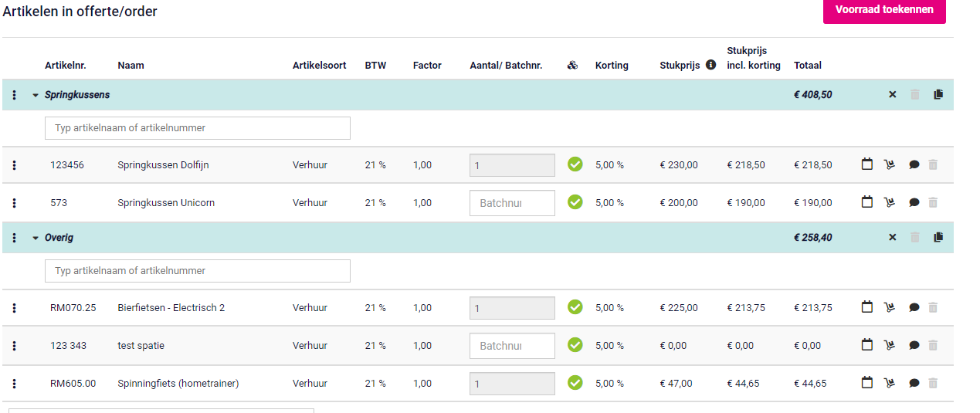Click article number RM070.25
Image resolution: width=980 pixels, height=413 pixels.
coord(73,308)
